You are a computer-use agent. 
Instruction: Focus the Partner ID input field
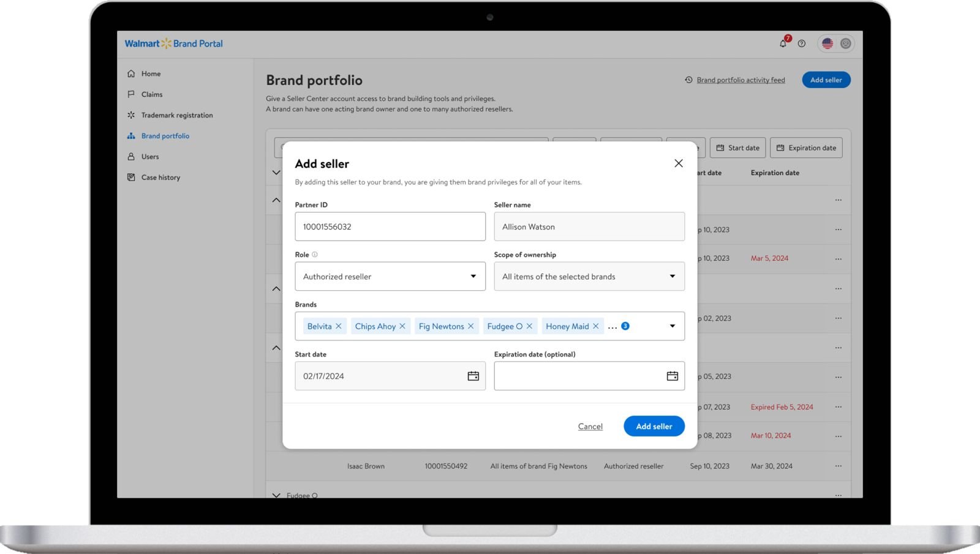390,226
